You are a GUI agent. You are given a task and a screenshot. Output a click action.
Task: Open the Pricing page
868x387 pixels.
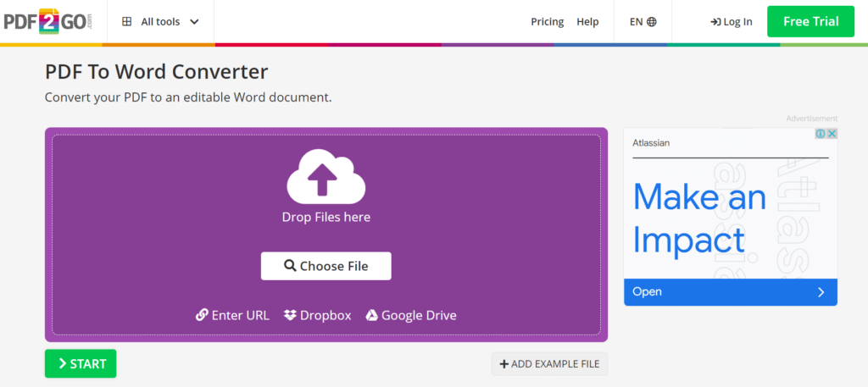point(547,22)
